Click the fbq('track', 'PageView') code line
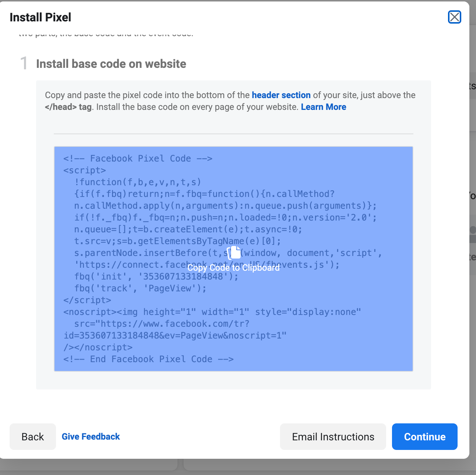Image resolution: width=476 pixels, height=475 pixels. (140, 288)
